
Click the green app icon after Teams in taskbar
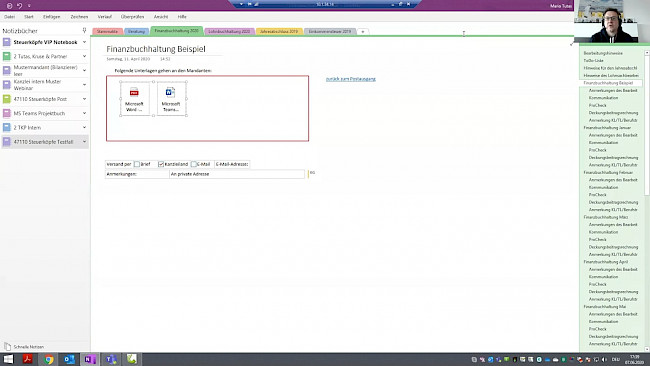[131, 359]
